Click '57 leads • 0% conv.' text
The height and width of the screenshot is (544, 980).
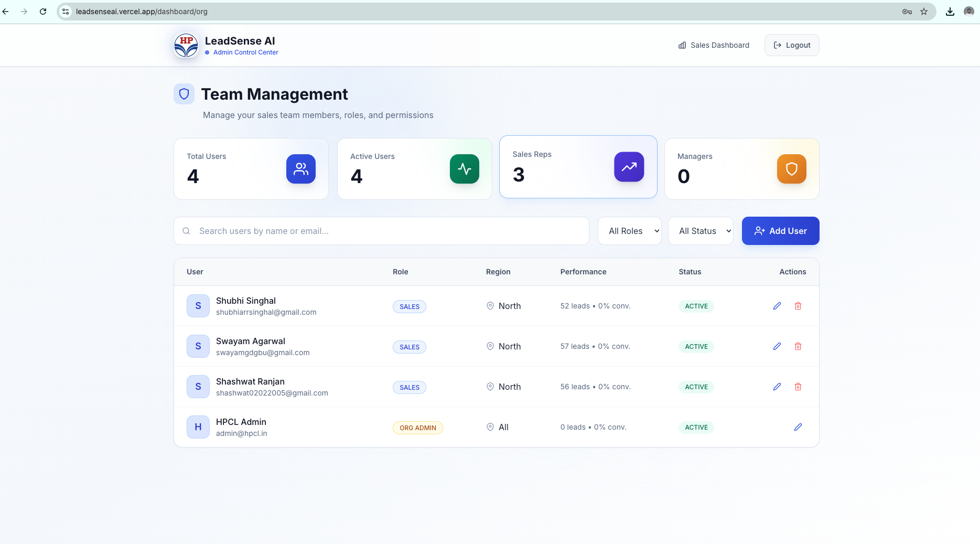click(595, 346)
